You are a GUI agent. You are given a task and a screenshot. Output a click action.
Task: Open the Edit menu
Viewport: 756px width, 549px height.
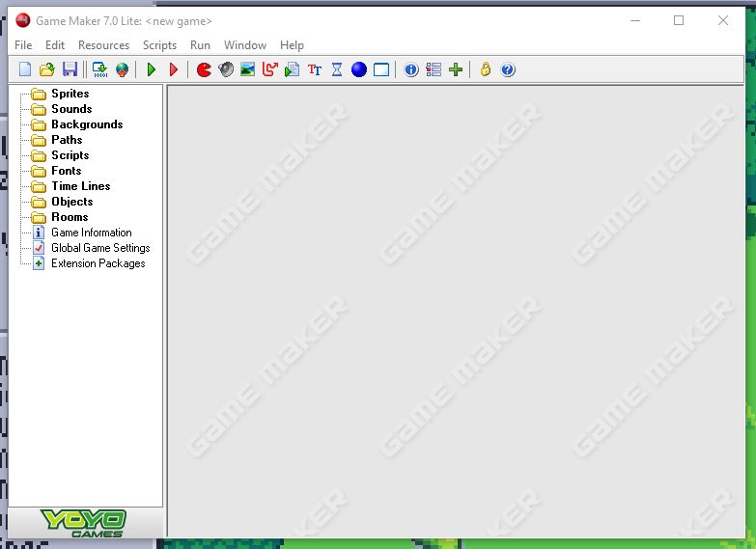[x=55, y=44]
